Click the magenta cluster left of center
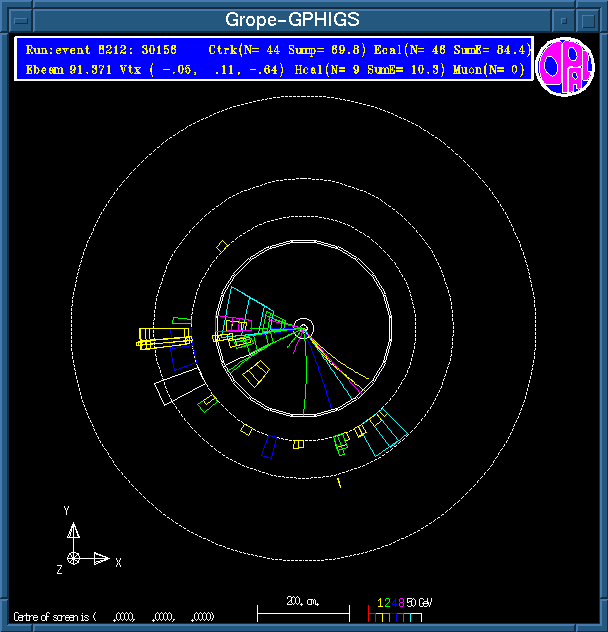 (236, 325)
